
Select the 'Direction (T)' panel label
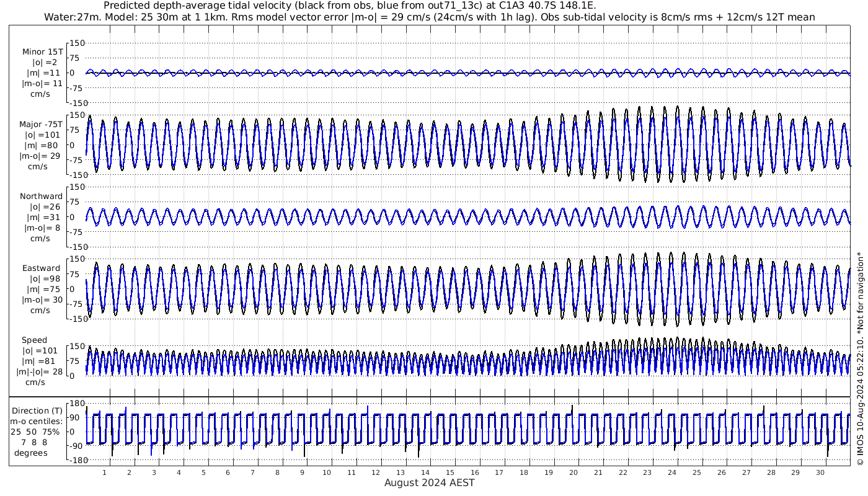38,410
